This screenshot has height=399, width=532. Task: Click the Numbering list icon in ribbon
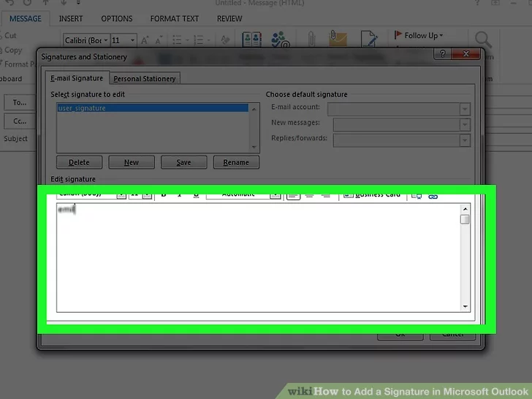(199, 40)
